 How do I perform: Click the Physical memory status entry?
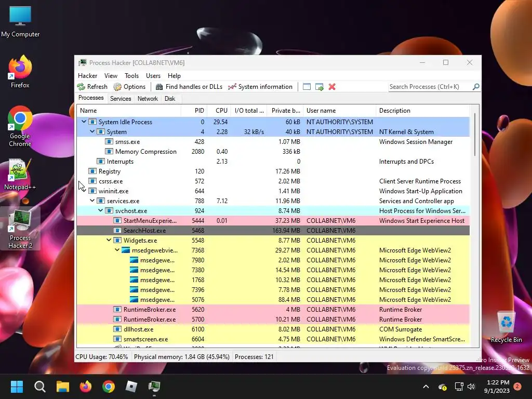pos(181,357)
